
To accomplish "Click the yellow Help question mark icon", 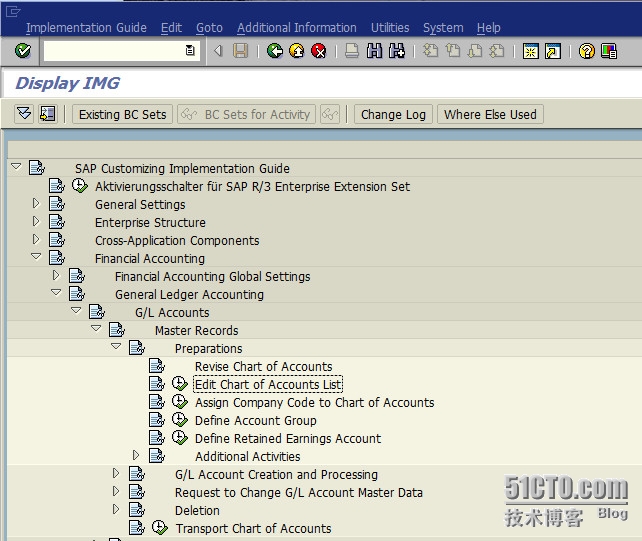I will 587,51.
